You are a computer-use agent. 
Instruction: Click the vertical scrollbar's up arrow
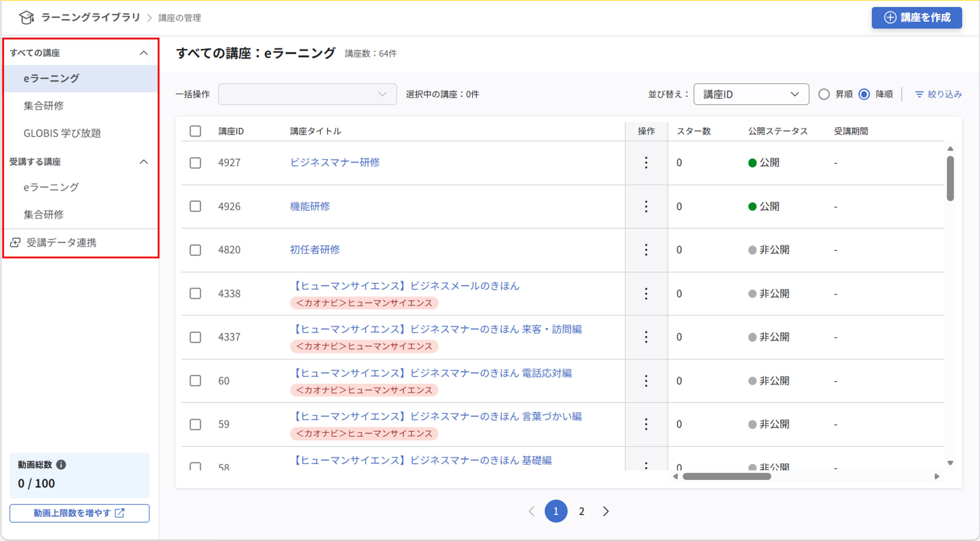coord(950,149)
